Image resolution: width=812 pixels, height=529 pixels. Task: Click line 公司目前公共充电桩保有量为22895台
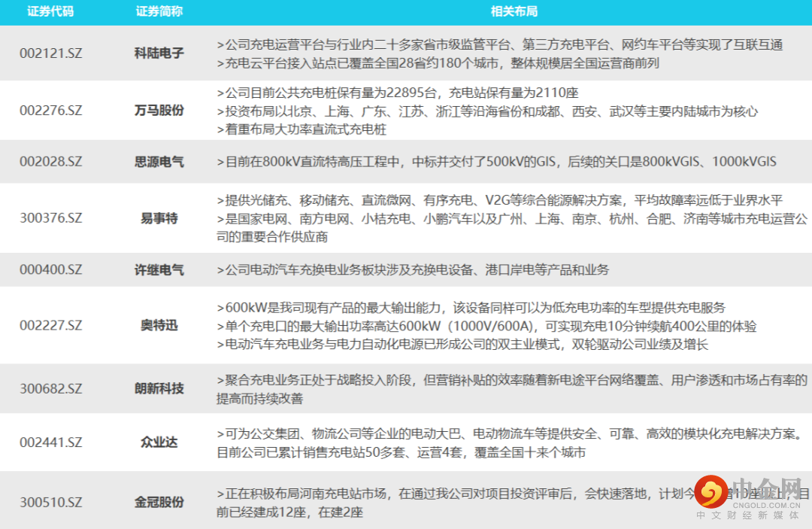pyautogui.click(x=398, y=93)
